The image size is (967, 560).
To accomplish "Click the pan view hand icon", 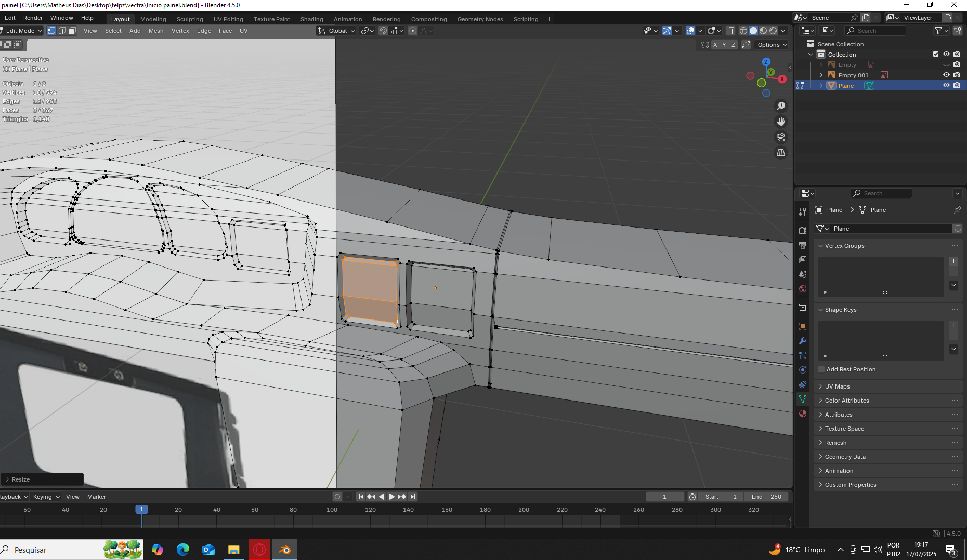I will tap(781, 122).
